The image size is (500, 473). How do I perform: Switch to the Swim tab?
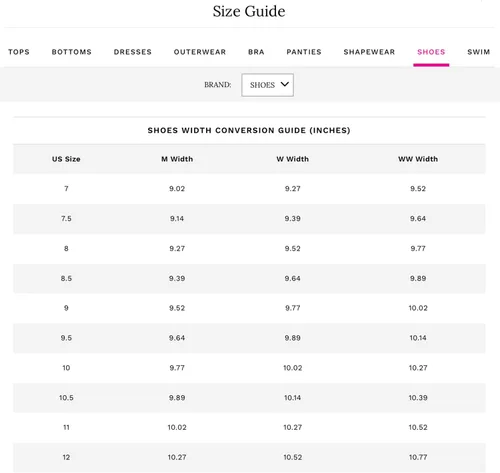479,52
